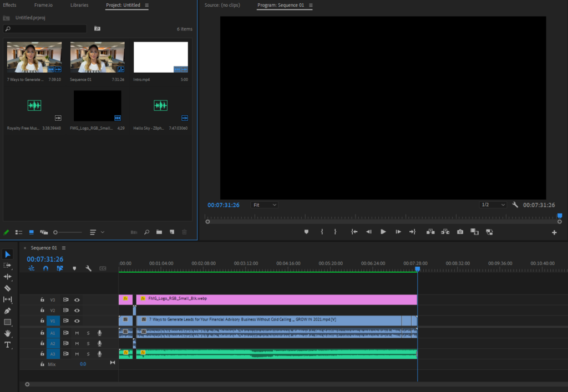
Task: Open the Sequence 01 panel menu
Action: tap(63, 248)
